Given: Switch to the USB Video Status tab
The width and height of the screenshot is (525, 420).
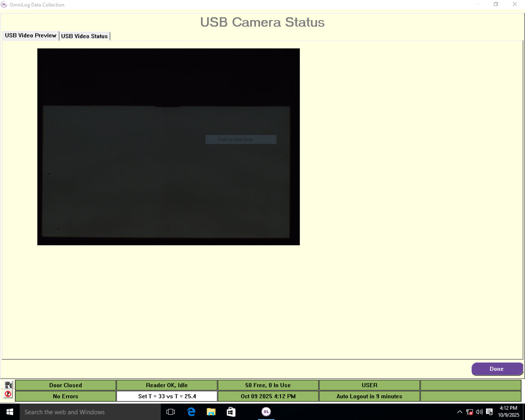Looking at the screenshot, I should pyautogui.click(x=84, y=36).
